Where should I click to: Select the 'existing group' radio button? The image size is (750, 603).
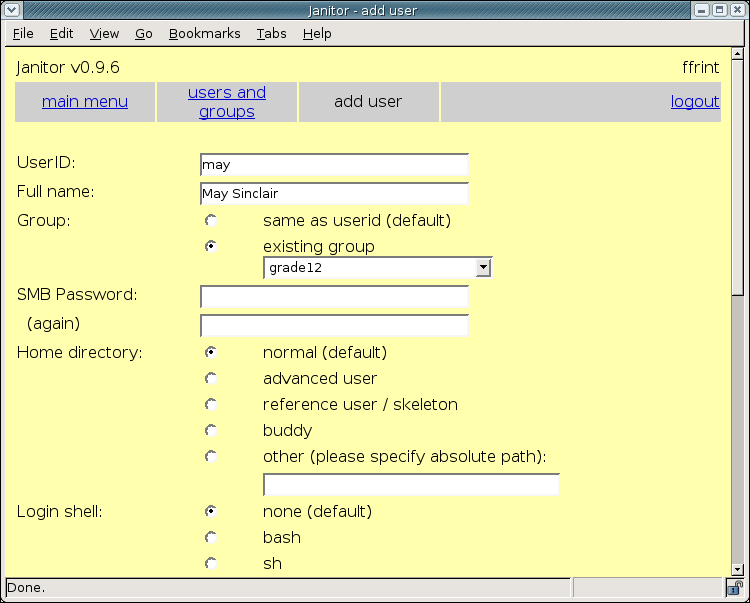click(x=211, y=246)
